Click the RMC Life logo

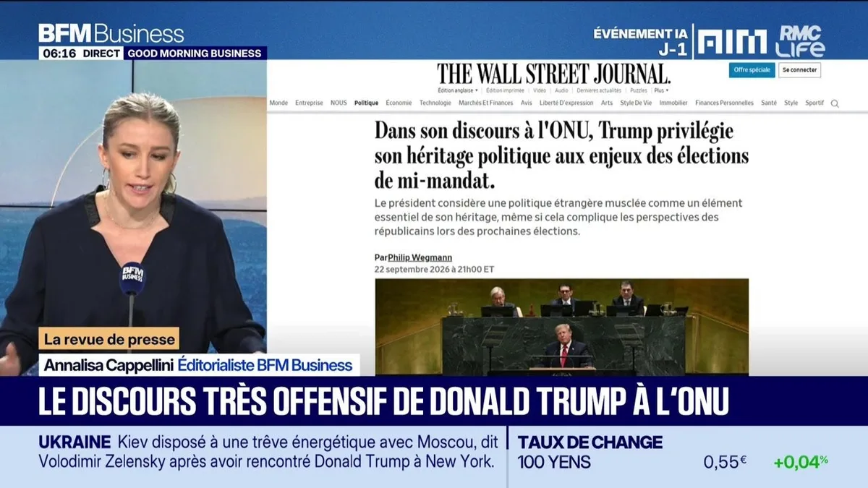(x=800, y=41)
